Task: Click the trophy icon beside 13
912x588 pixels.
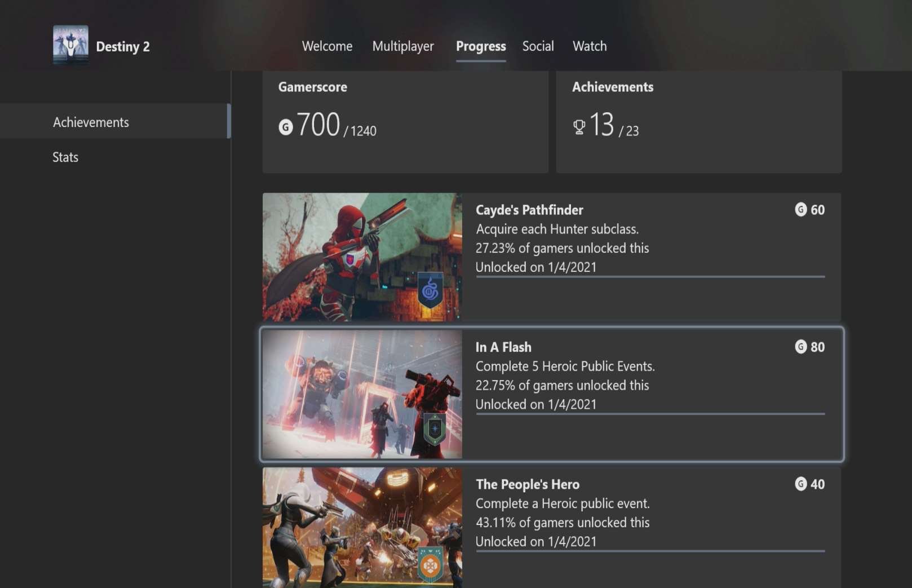Action: click(579, 127)
